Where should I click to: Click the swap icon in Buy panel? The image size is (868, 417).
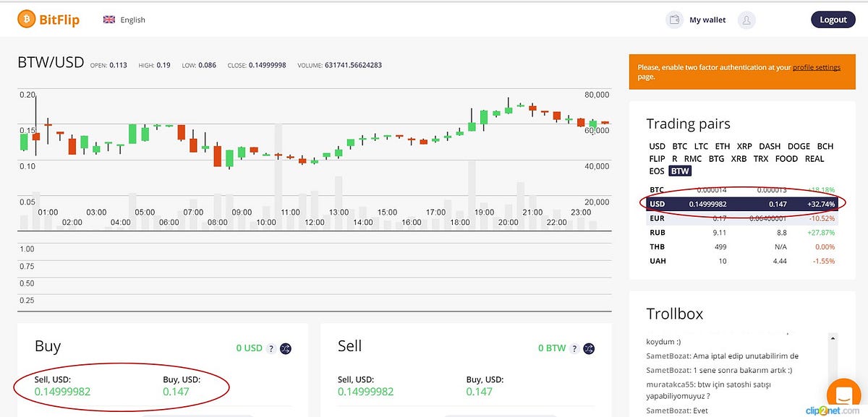(286, 348)
